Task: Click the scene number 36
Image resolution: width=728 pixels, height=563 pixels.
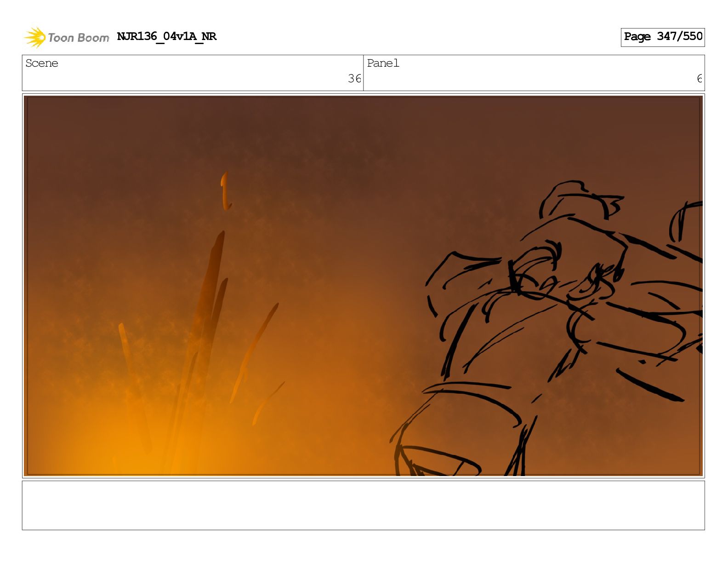Action: [x=354, y=79]
